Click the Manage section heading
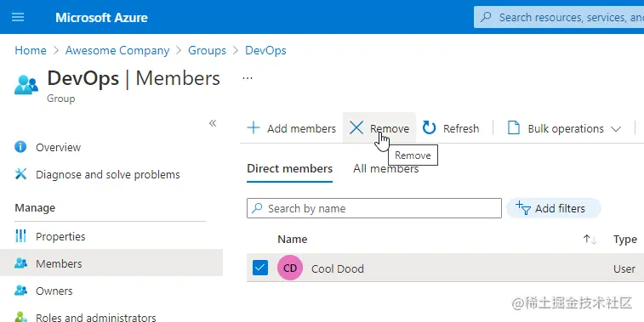Screen dimensions: 644x322 click(35, 208)
